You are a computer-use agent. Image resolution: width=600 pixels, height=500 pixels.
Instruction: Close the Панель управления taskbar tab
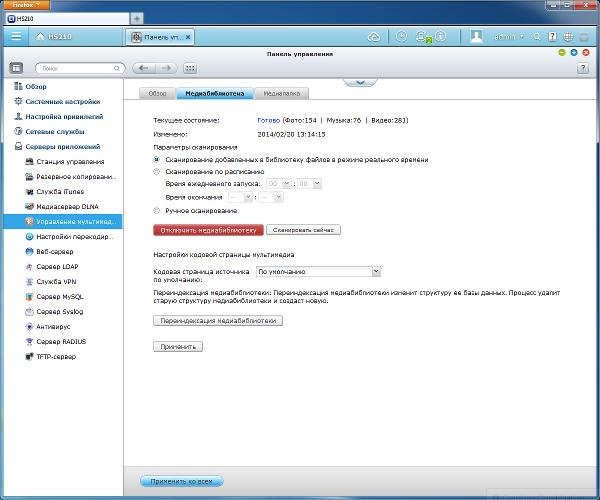pos(188,37)
